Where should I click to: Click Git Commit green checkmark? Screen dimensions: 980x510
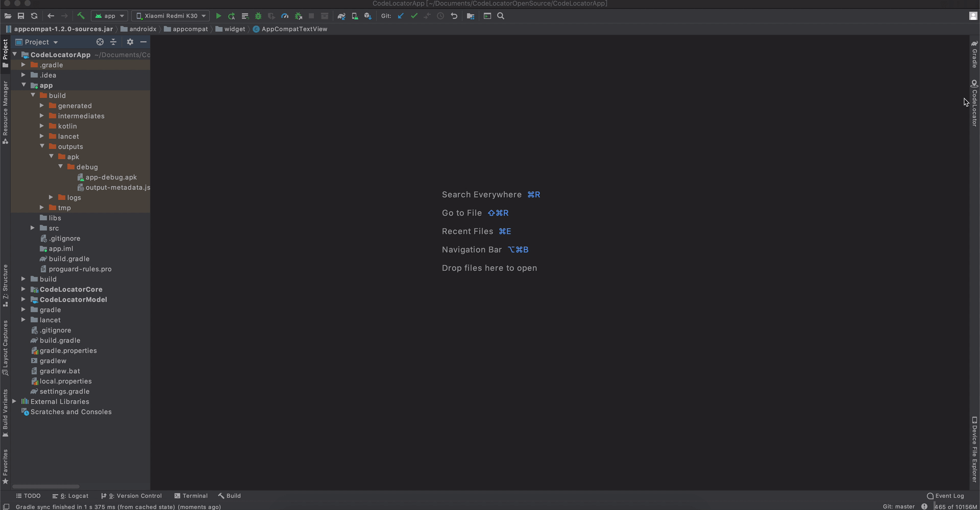(x=414, y=16)
